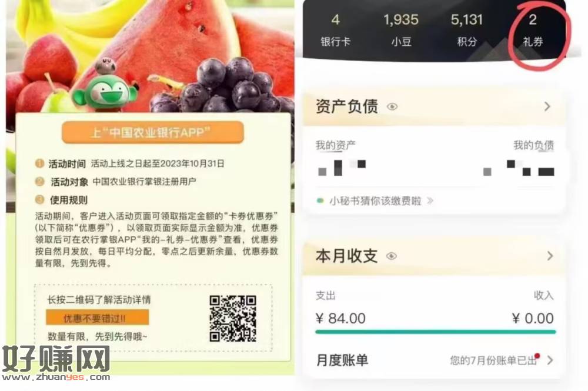Screen dimensions: 588x391
Task: Click the 优惠不要错过!! orange button
Action: (98, 318)
